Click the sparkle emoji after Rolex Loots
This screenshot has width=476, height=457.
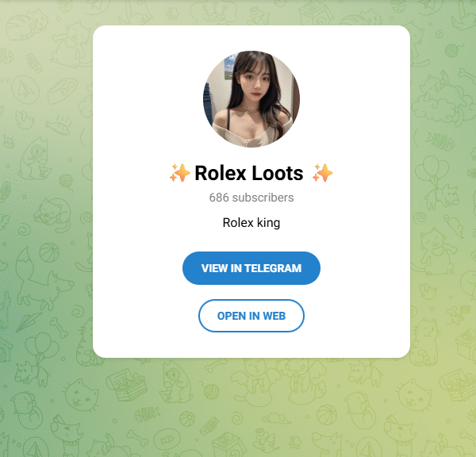[x=322, y=173]
